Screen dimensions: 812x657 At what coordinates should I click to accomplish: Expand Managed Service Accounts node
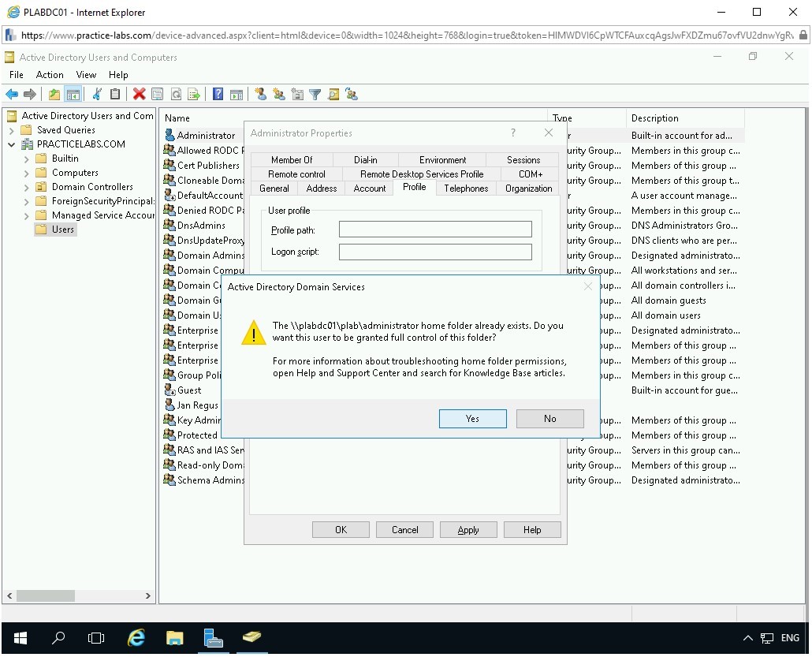pos(27,215)
